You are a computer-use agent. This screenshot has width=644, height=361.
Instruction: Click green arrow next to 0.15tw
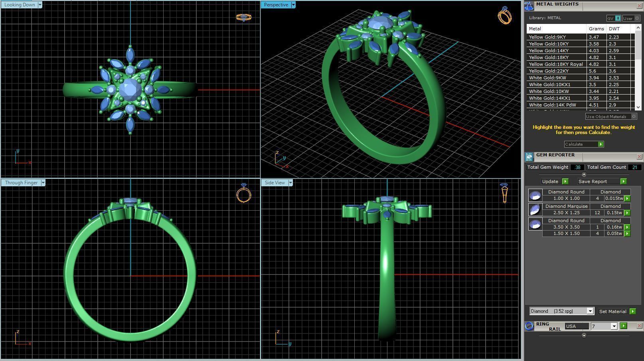coord(627,213)
